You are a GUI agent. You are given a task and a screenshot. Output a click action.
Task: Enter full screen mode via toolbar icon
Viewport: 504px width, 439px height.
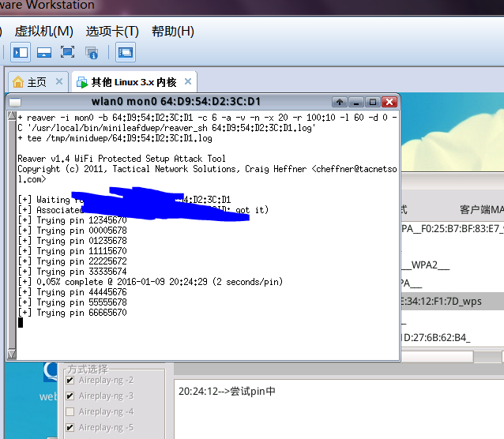(67, 52)
